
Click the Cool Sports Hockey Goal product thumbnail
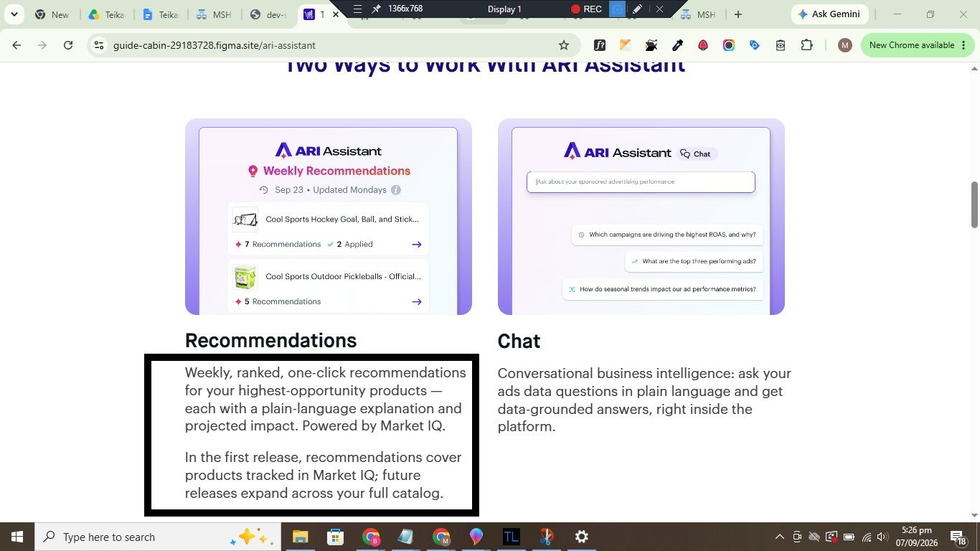click(245, 220)
